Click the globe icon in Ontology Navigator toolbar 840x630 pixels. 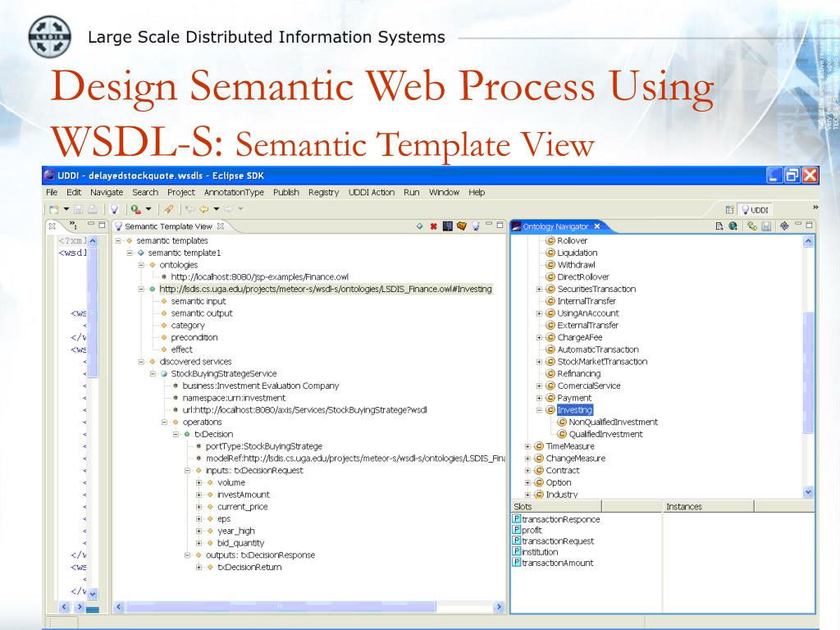[733, 226]
